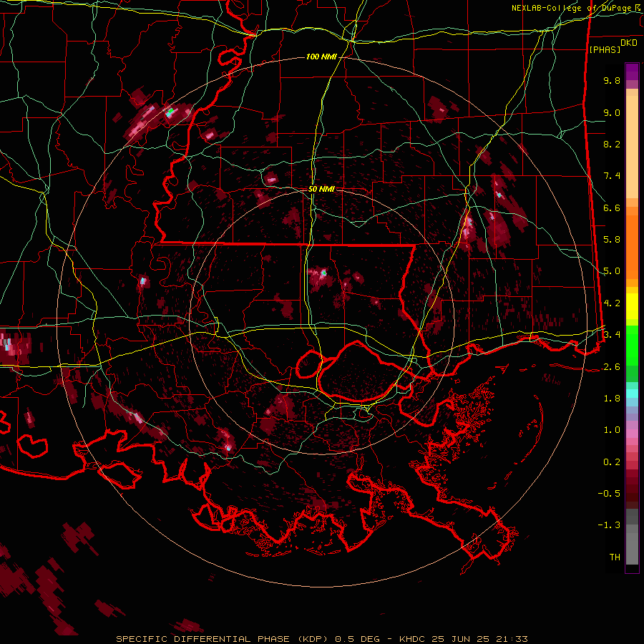Pick the pink band near 1.0 on scale

[x=632, y=434]
